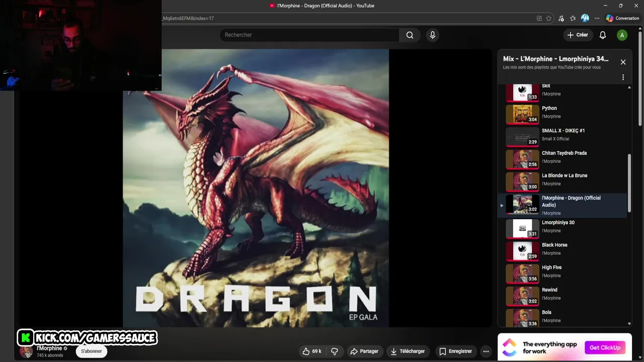Play Lmorphiniya 30 from playlist
644x362 pixels.
click(x=562, y=229)
